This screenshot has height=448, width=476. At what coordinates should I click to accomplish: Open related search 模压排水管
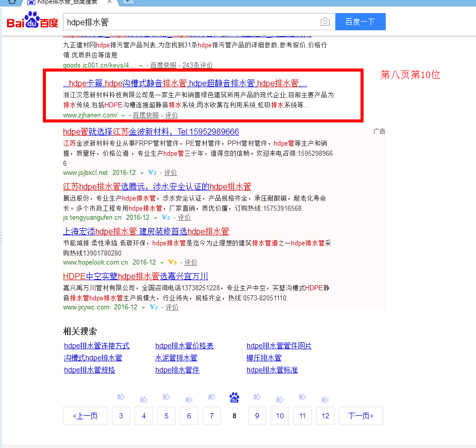(264, 358)
